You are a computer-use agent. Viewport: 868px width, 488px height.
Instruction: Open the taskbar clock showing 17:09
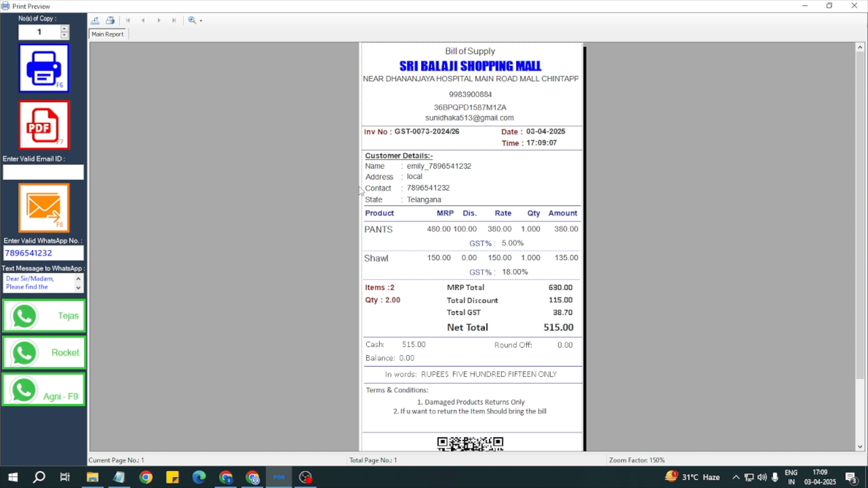820,477
